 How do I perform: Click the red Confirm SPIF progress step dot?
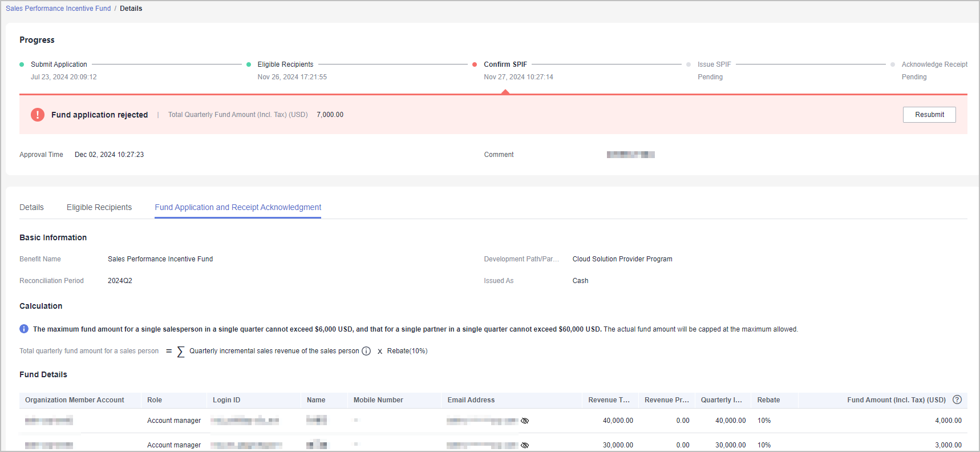tap(475, 64)
